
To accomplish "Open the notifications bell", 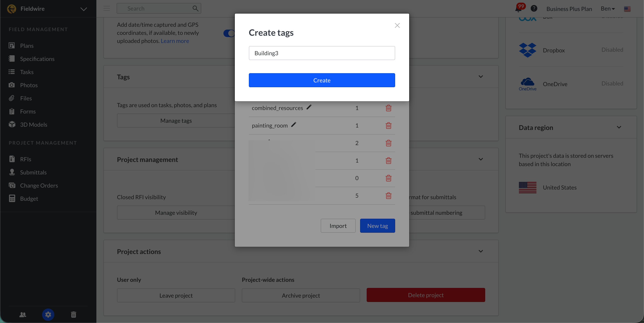I will point(518,9).
